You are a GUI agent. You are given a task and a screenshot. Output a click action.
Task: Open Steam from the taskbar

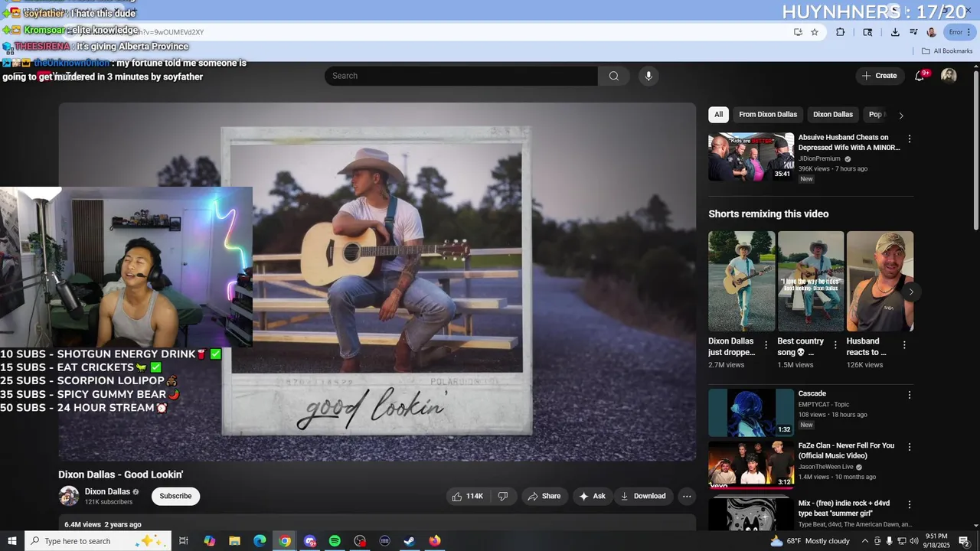(410, 541)
